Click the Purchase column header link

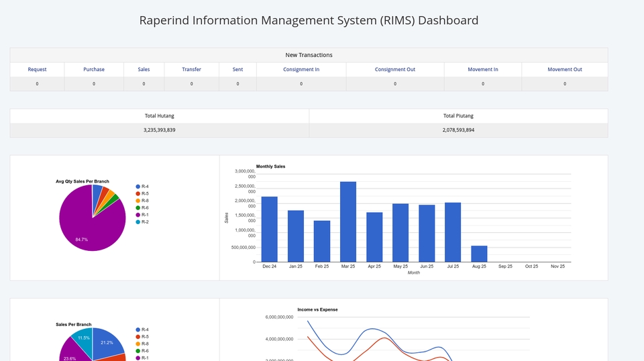94,69
